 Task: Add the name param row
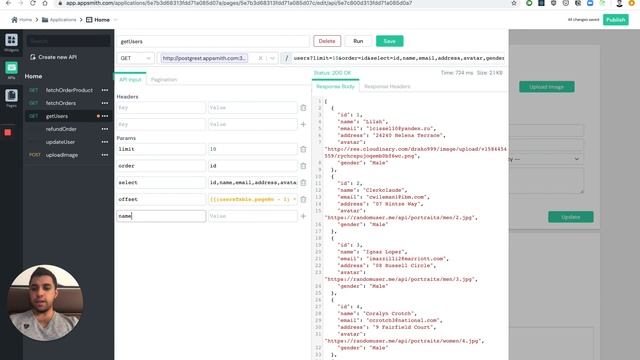point(303,216)
